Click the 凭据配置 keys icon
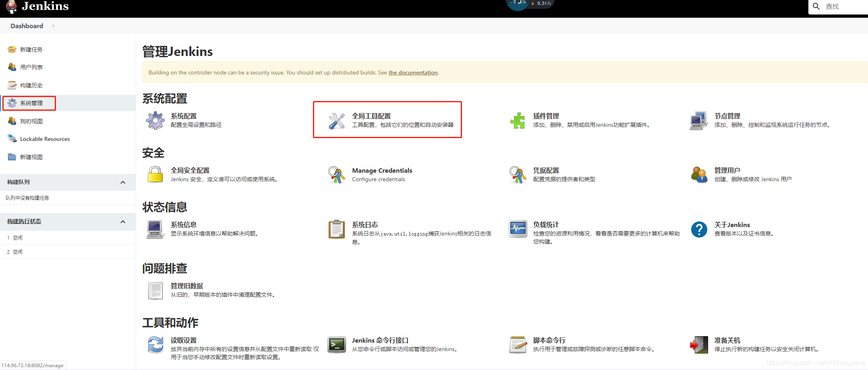 pos(518,175)
